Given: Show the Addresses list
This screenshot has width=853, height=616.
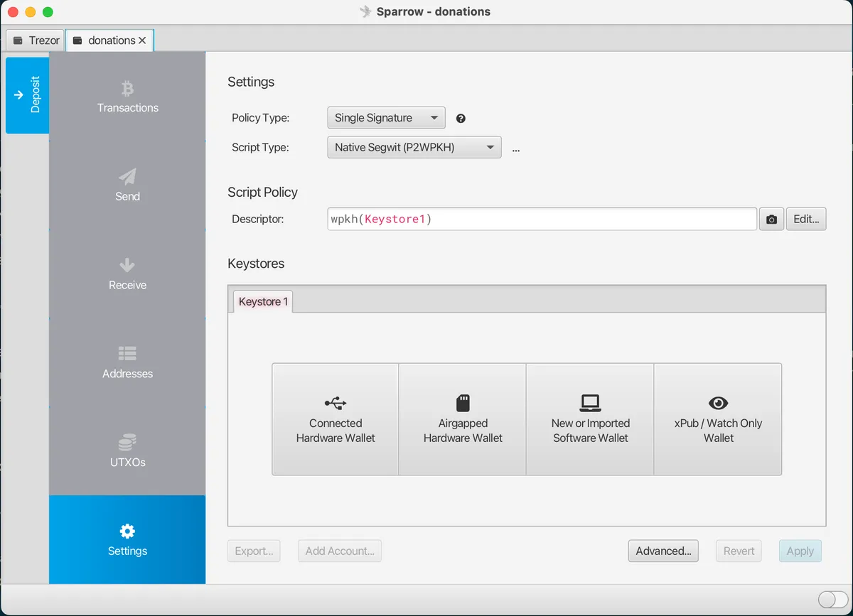Looking at the screenshot, I should click(127, 362).
